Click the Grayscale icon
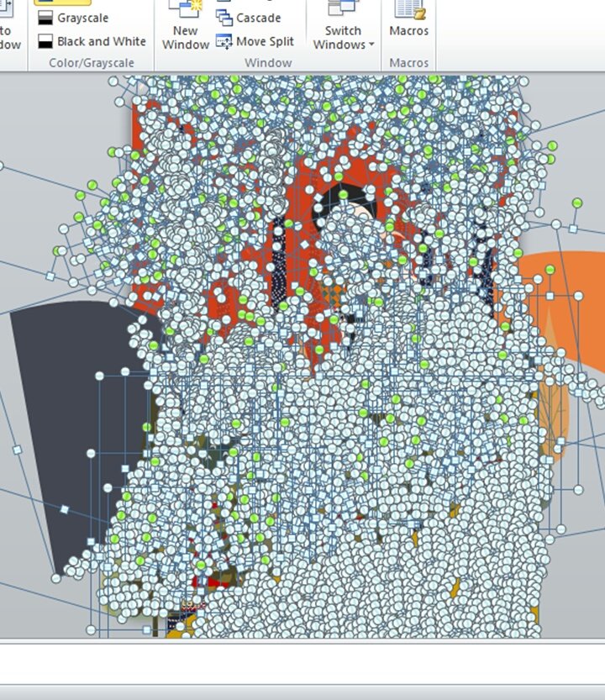This screenshot has width=605, height=700. click(x=45, y=18)
